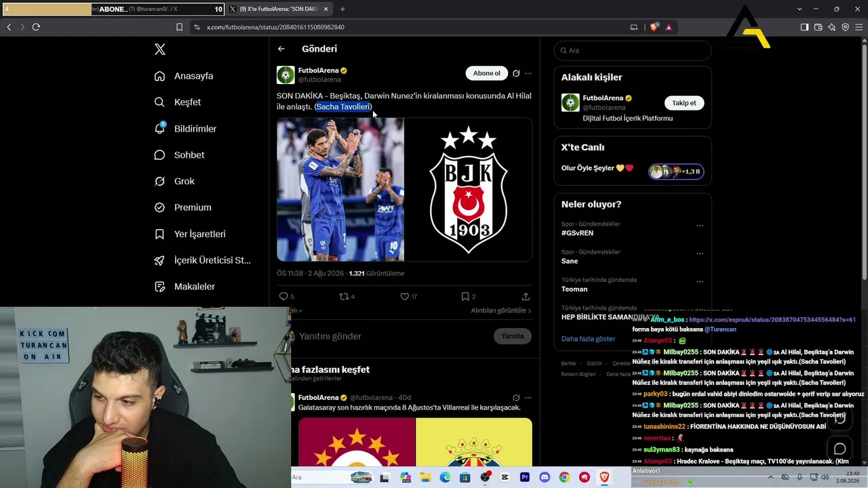Open the Brave Shields icon

tap(654, 27)
